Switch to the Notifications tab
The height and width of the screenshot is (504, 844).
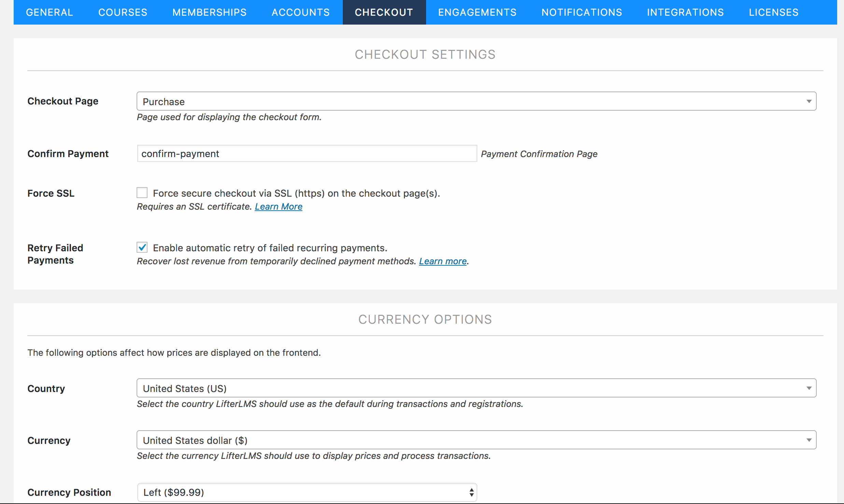(x=582, y=12)
